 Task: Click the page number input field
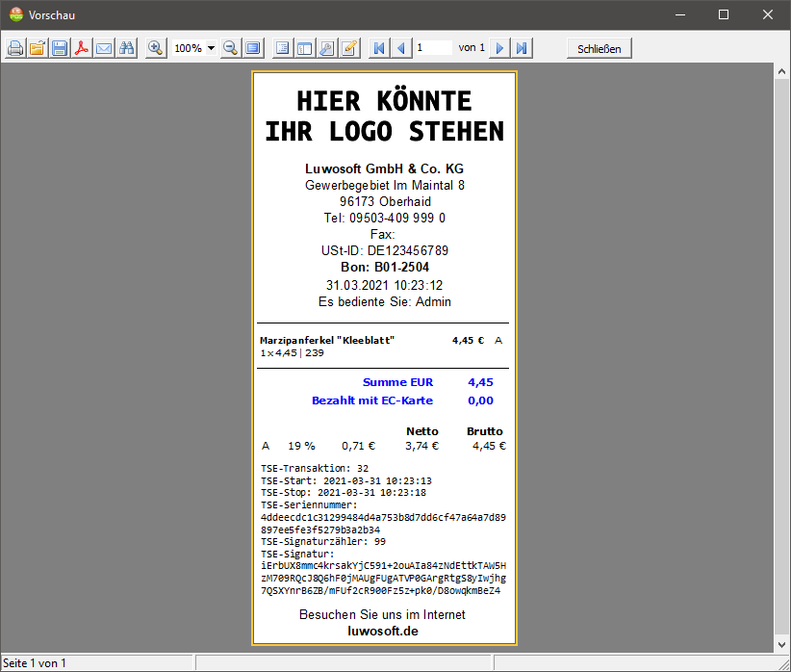433,48
